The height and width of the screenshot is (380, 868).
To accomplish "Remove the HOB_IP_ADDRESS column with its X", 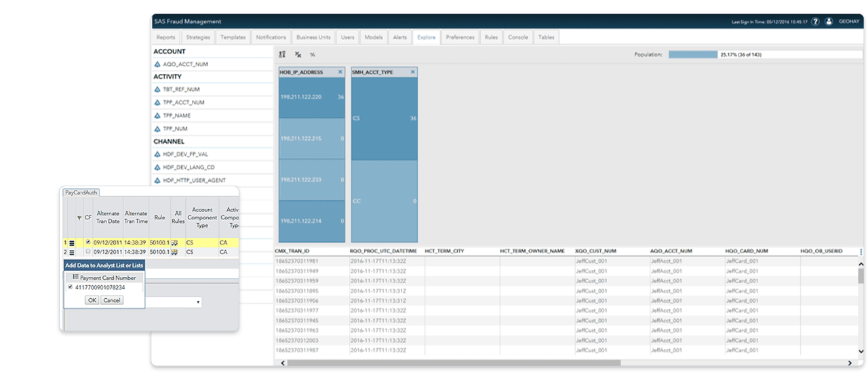I will click(x=340, y=72).
